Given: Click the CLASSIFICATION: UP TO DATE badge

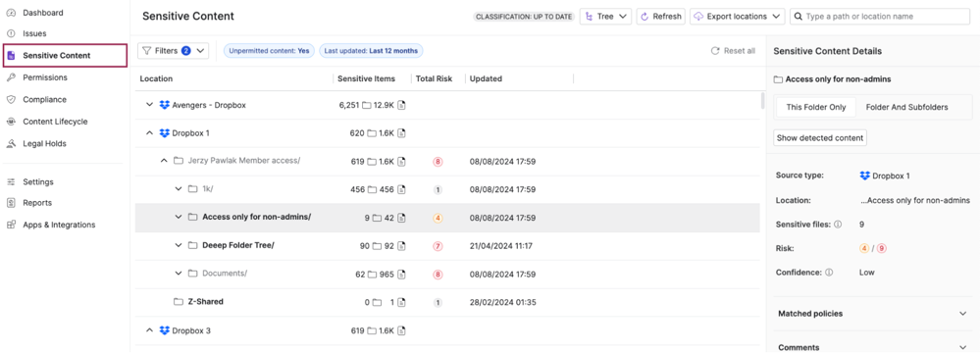Looking at the screenshot, I should (524, 17).
